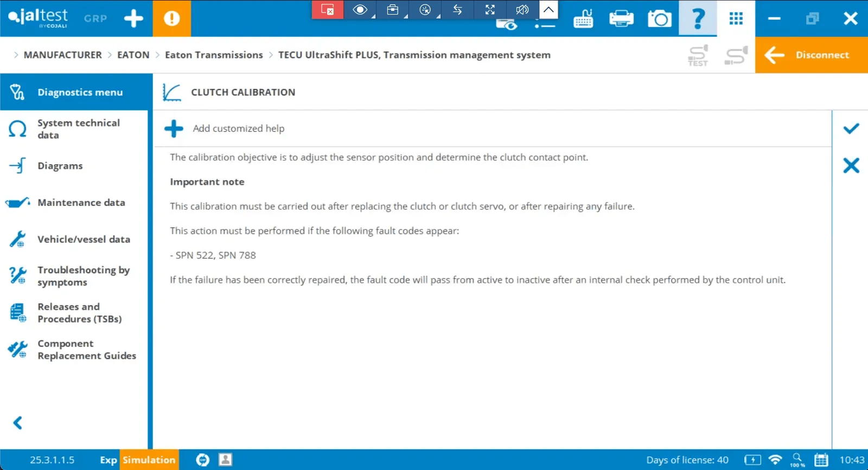Screen dimensions: 868x470
Task: Click the Wi-Fi status icon
Action: point(775,460)
